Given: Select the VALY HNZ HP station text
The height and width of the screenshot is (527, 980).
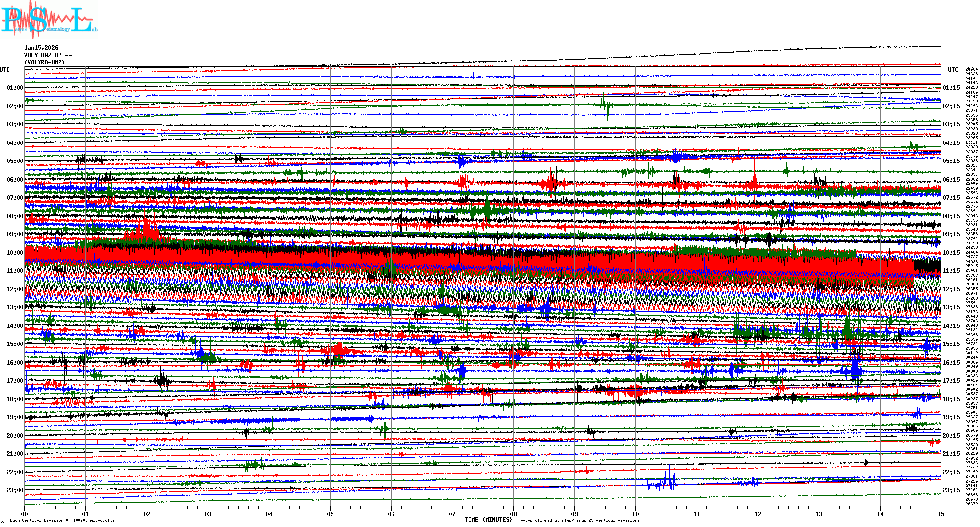Looking at the screenshot, I should coord(43,55).
